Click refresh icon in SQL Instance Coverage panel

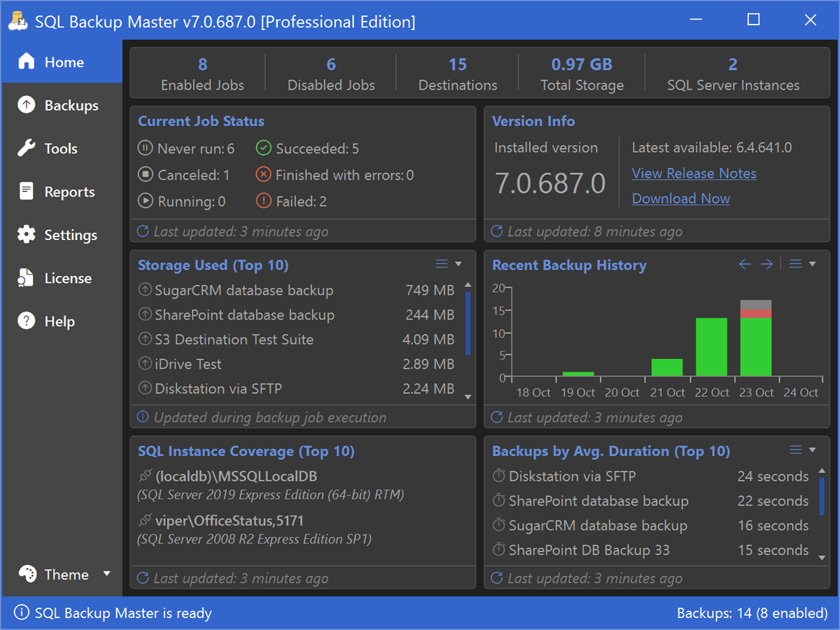(x=143, y=578)
